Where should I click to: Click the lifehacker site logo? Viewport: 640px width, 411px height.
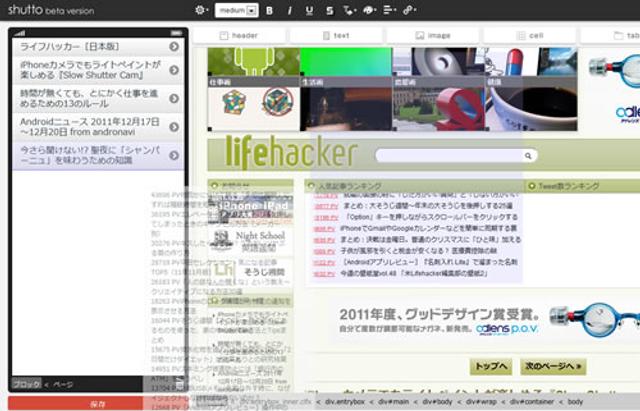point(291,153)
